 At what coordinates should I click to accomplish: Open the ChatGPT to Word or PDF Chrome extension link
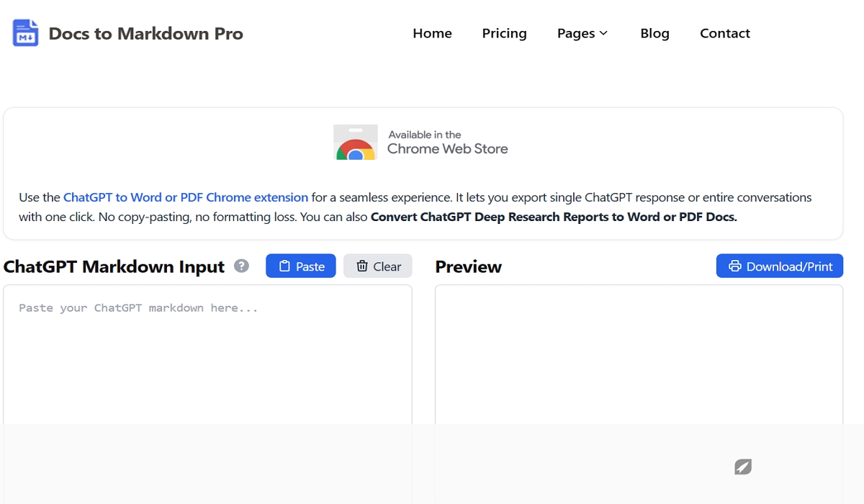pos(186,197)
